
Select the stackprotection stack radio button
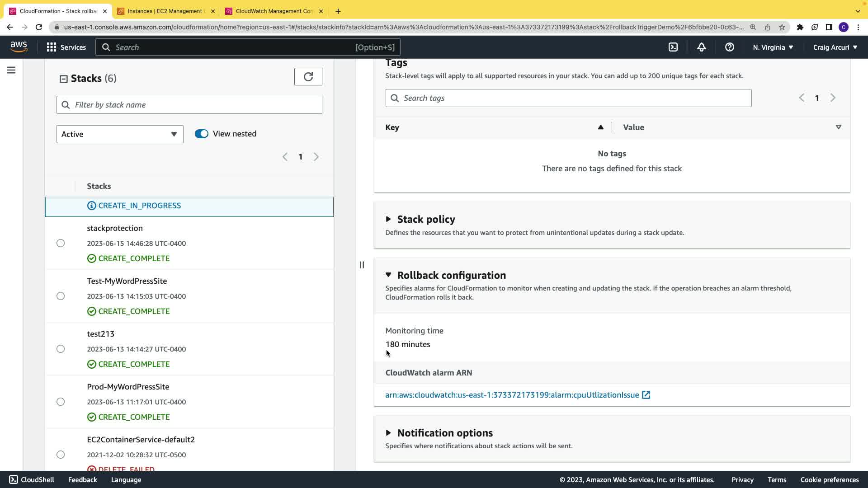coord(61,243)
